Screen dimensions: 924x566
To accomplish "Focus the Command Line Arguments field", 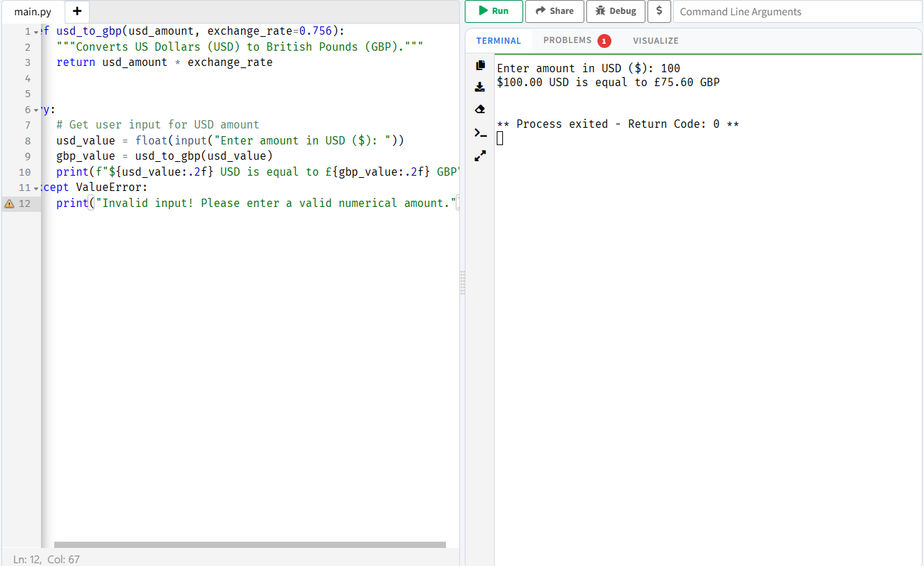I will point(798,11).
